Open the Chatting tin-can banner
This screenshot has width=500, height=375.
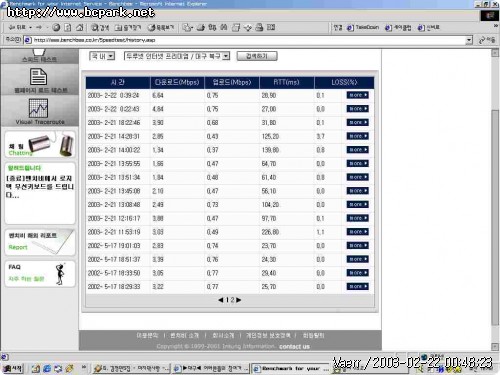coord(40,144)
